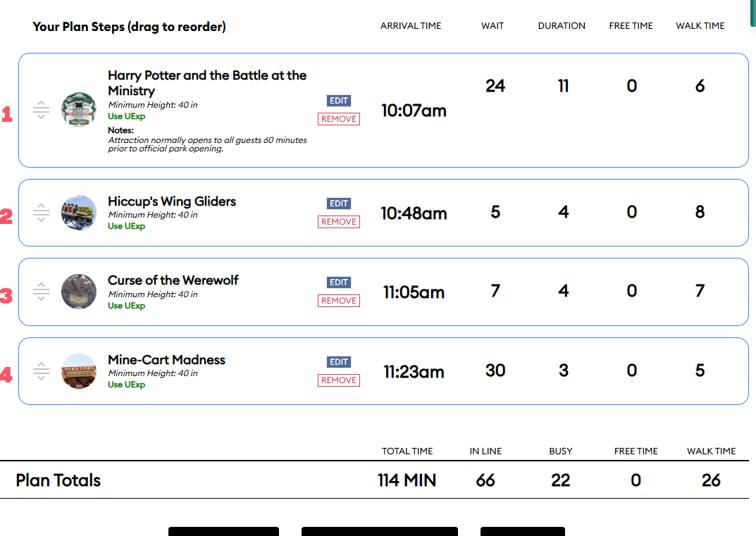Click drag handle for Curse of the Werewolf
This screenshot has width=756, height=536.
[x=41, y=292]
